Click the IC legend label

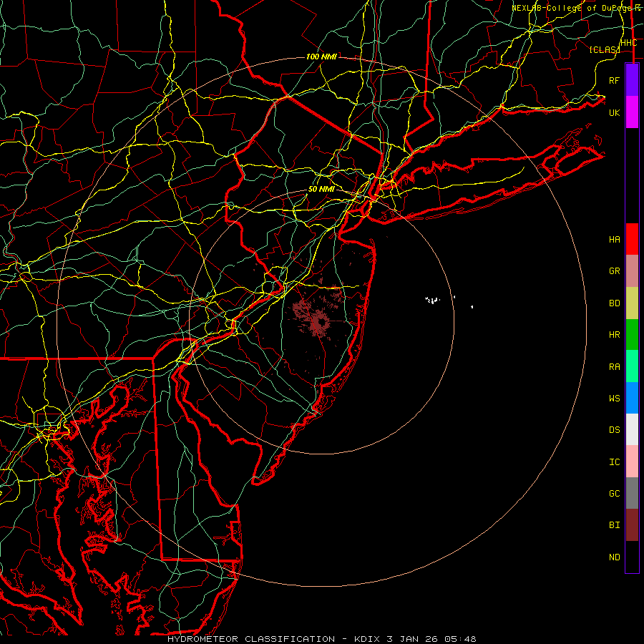click(615, 462)
